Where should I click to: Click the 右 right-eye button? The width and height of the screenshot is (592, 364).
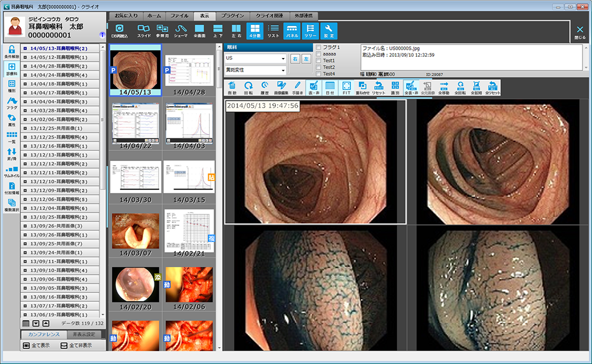pyautogui.click(x=295, y=59)
